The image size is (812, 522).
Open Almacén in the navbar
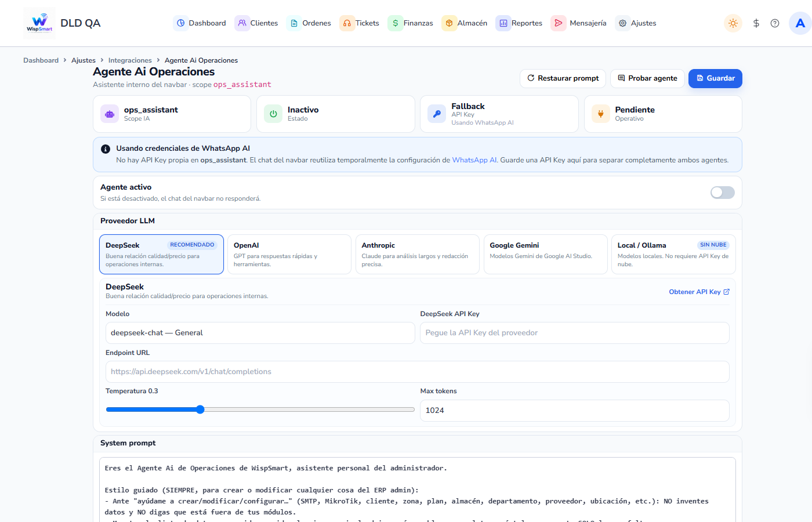pyautogui.click(x=465, y=23)
